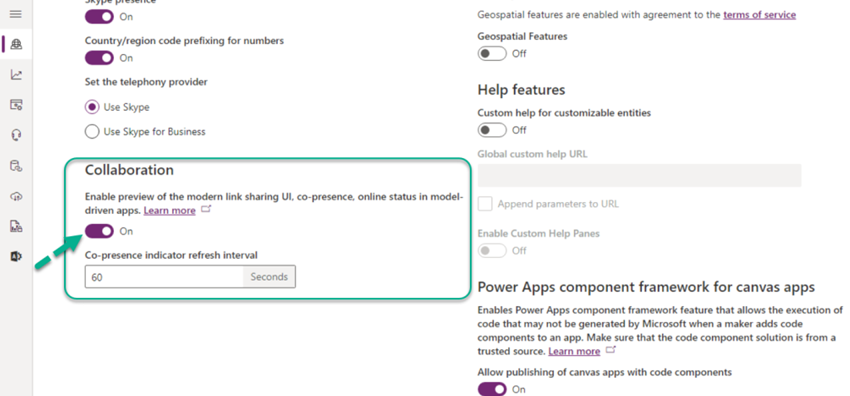This screenshot has height=396, width=850.
Task: Toggle Enable Custom Help Panes switch
Action: click(492, 250)
